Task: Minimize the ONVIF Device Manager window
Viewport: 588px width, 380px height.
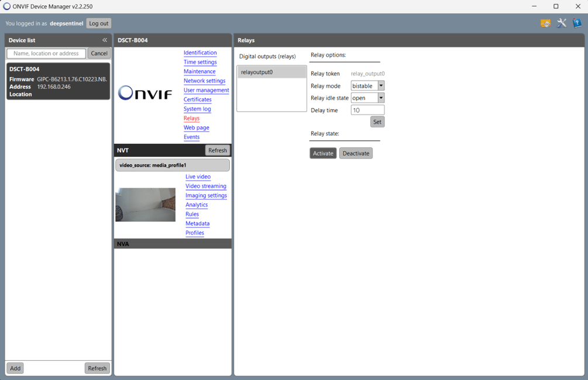Action: [x=534, y=6]
